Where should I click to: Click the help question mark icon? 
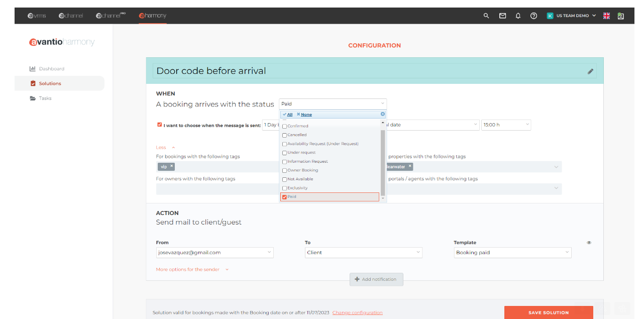pos(534,16)
